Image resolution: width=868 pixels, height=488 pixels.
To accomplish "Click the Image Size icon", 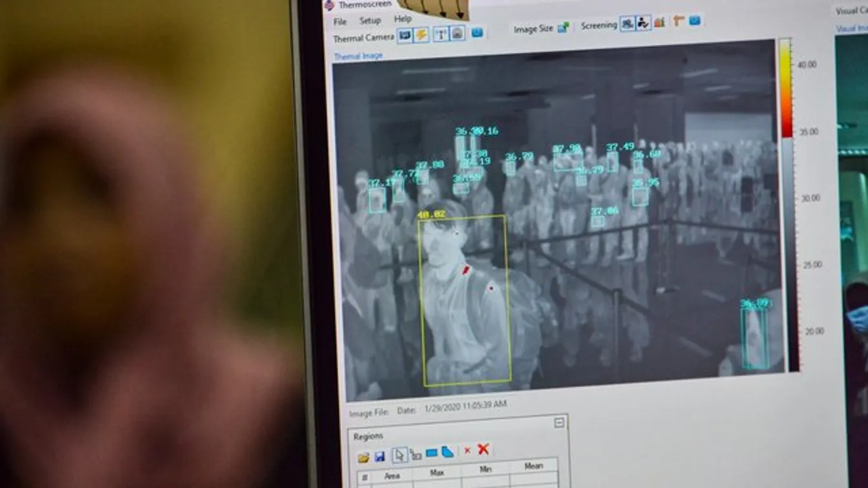I will [563, 28].
